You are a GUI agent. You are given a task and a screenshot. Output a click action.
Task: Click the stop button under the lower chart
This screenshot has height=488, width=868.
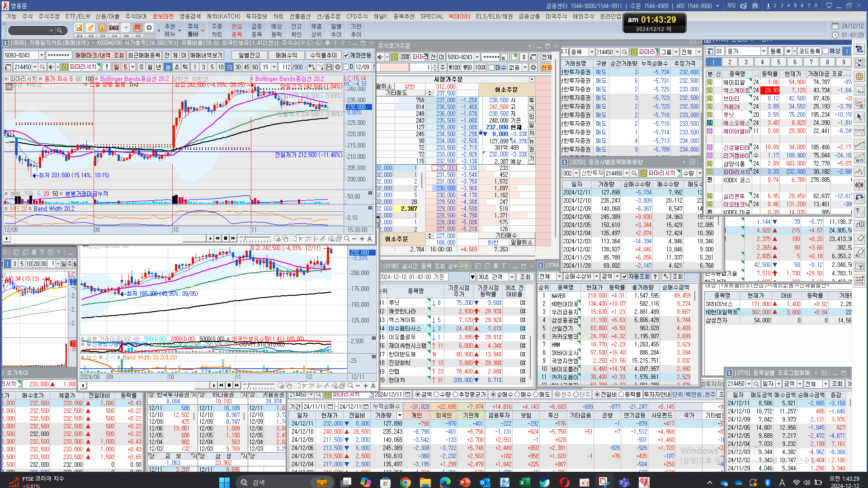coord(229,385)
